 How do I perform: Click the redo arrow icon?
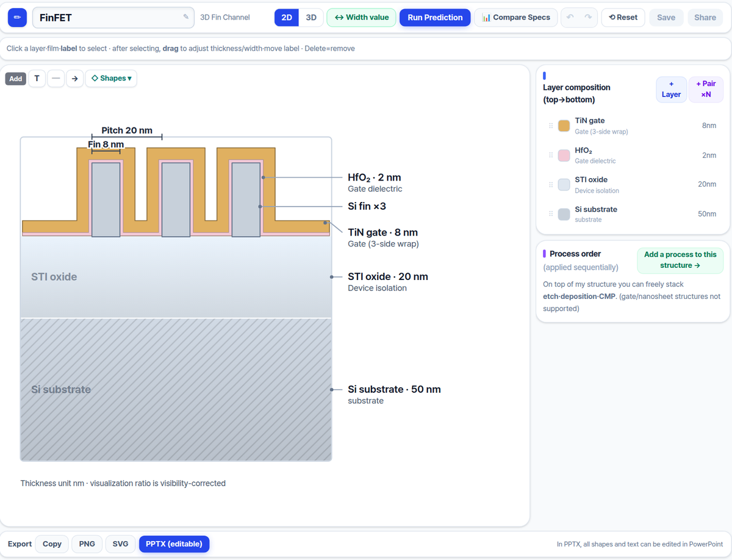[x=588, y=17]
